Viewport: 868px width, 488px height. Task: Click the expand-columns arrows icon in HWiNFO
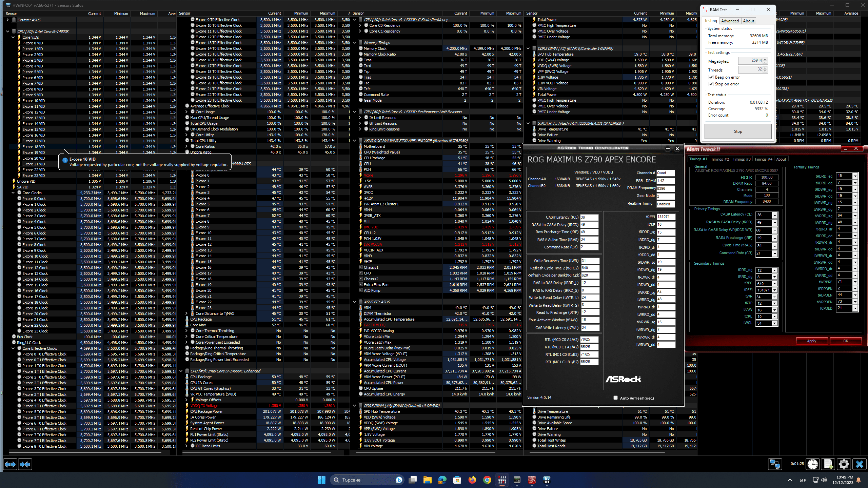10,464
